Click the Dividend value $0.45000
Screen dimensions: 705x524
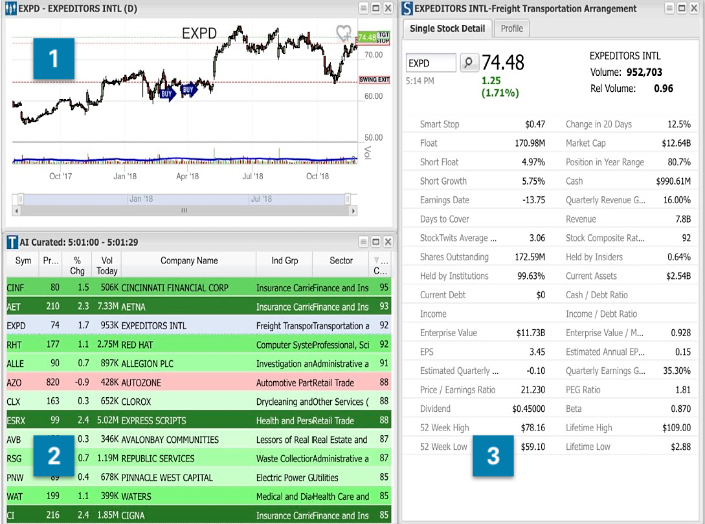pyautogui.click(x=529, y=409)
